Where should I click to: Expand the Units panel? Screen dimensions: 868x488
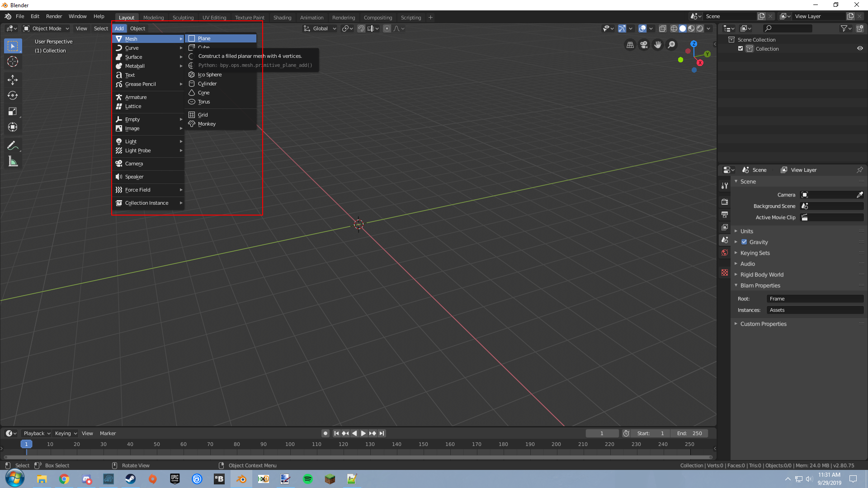[x=746, y=231]
